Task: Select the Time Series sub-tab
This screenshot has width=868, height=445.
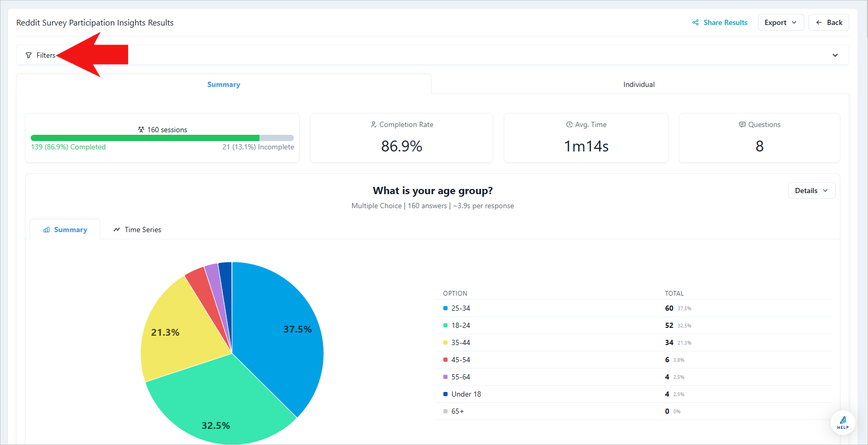Action: pos(138,230)
